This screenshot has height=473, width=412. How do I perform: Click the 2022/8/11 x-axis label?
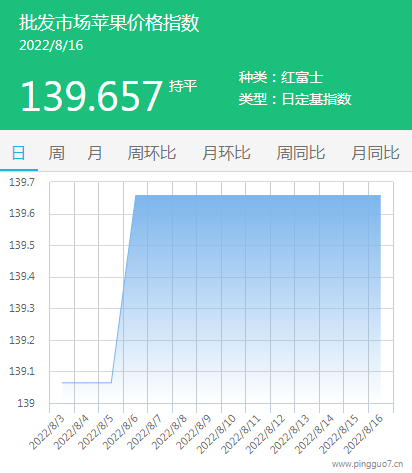[241, 435]
